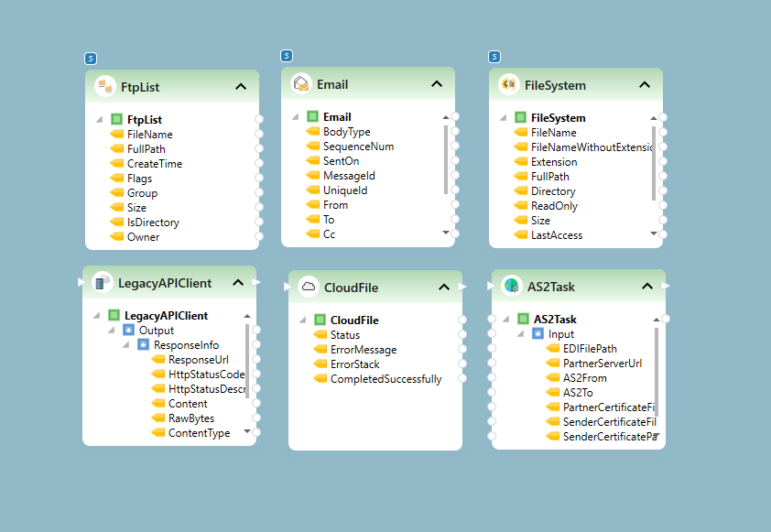Collapse the FtpList object with chevron
The height and width of the screenshot is (532, 771).
tap(241, 87)
